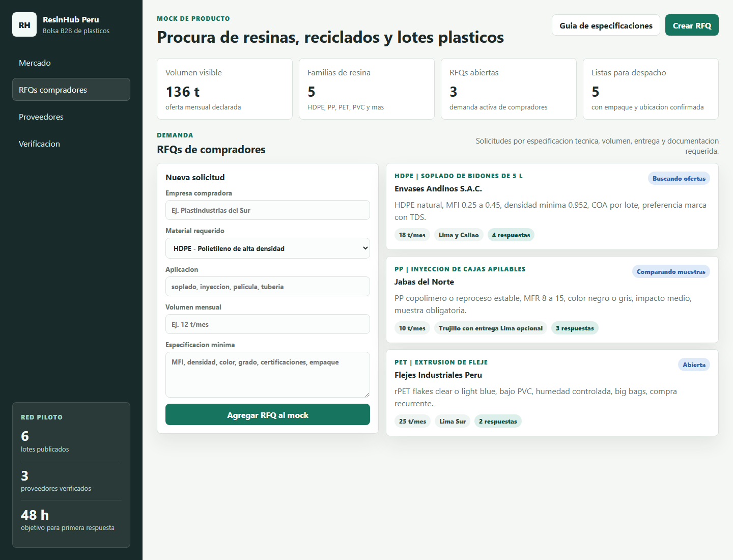The height and width of the screenshot is (560, 733).
Task: Click the Abierta status badge
Action: click(694, 365)
